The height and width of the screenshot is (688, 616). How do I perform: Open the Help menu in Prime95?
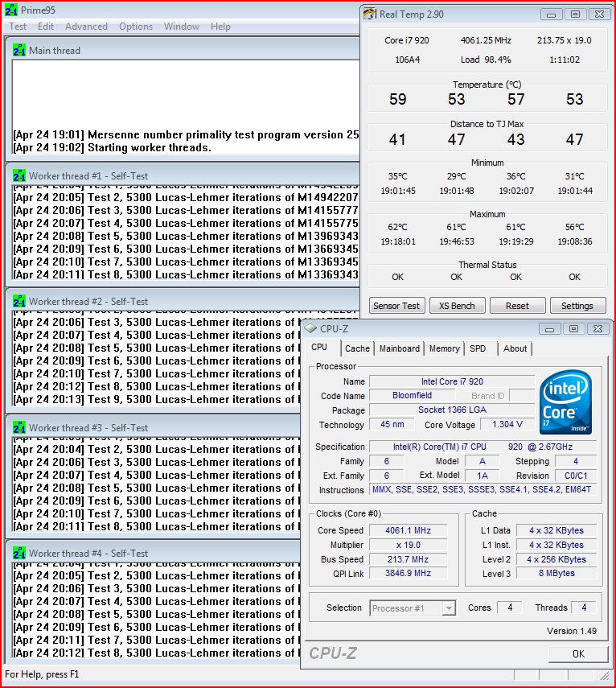click(x=220, y=27)
